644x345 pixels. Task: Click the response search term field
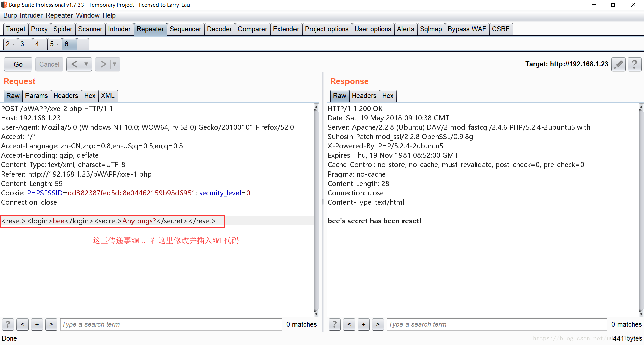pos(497,324)
